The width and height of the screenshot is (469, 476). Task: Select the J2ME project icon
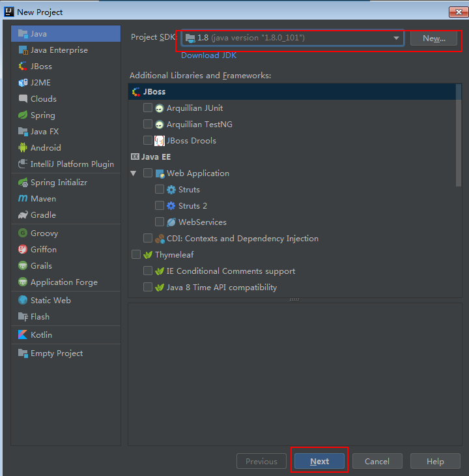pyautogui.click(x=23, y=83)
